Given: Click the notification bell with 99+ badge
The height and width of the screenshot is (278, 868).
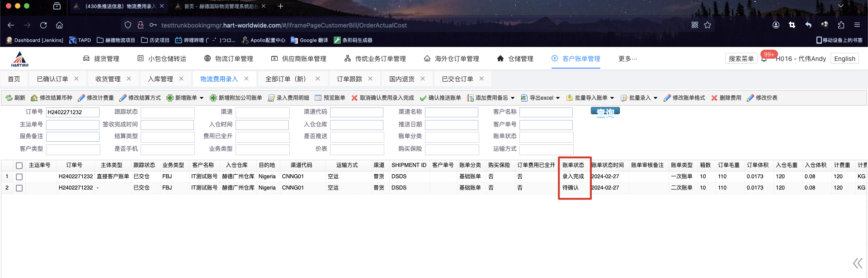Looking at the screenshot, I should (764, 59).
